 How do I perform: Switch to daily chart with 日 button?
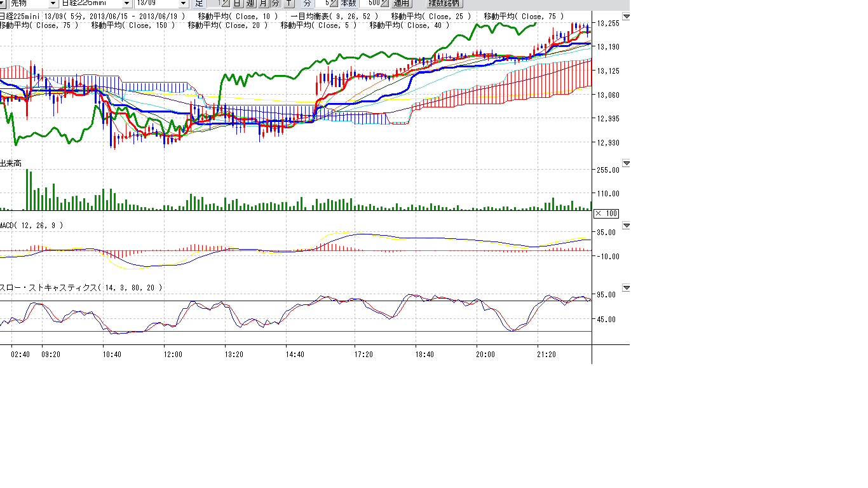click(x=237, y=3)
